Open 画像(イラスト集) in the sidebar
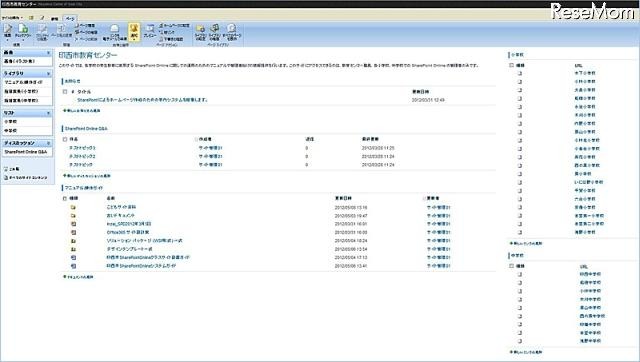 (19, 61)
